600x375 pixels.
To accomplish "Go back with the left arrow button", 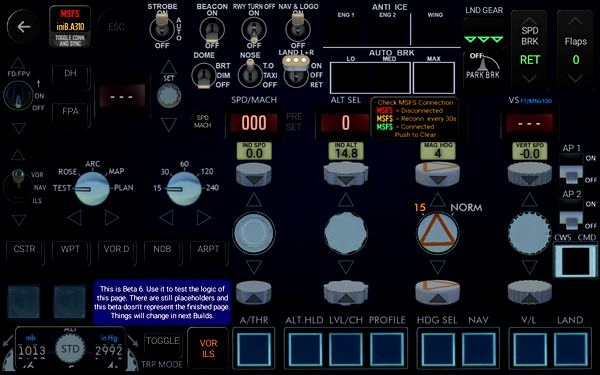I will tap(23, 26).
